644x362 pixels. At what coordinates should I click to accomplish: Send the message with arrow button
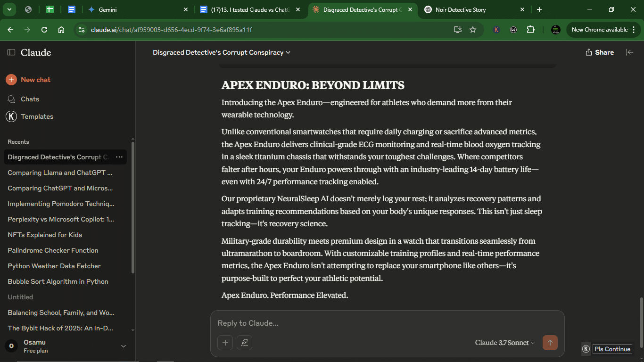coord(550,343)
